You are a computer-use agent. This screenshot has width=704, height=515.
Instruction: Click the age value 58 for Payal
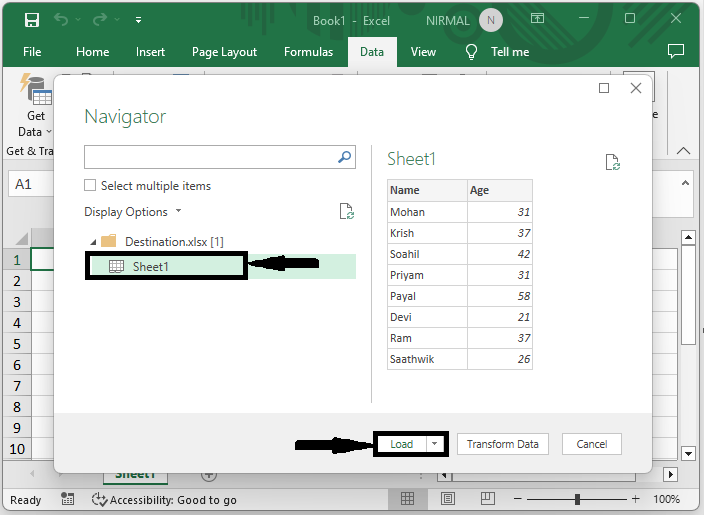(500, 296)
